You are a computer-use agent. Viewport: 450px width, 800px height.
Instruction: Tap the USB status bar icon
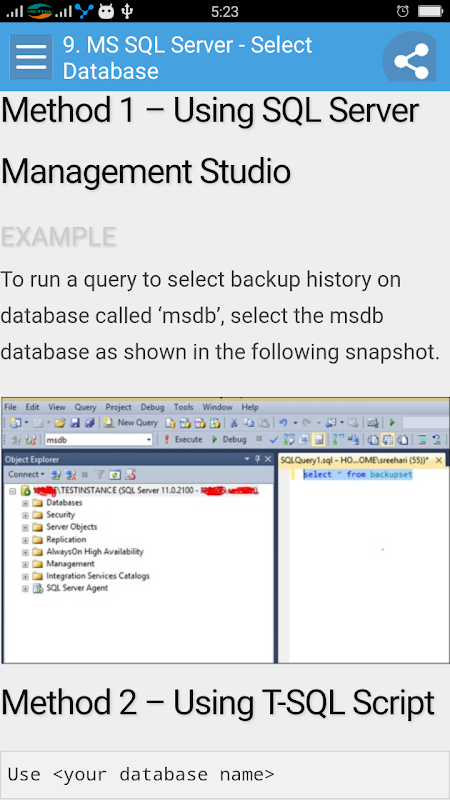(x=127, y=11)
